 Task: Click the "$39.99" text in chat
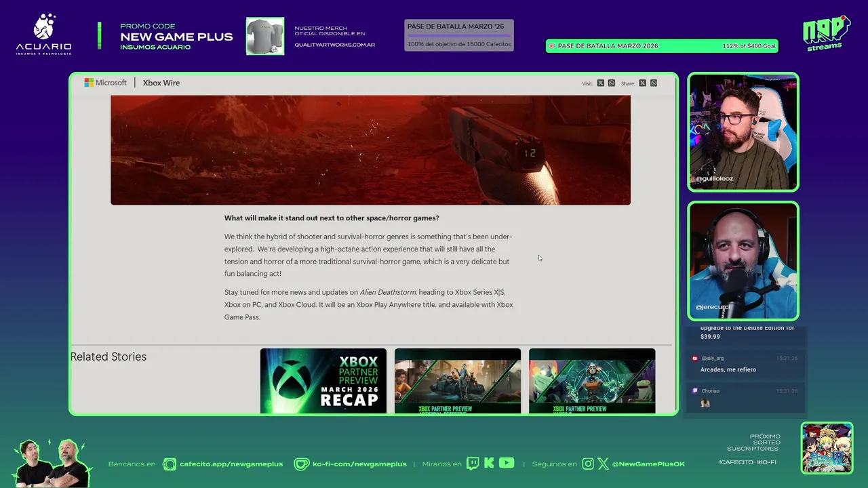pyautogui.click(x=710, y=337)
